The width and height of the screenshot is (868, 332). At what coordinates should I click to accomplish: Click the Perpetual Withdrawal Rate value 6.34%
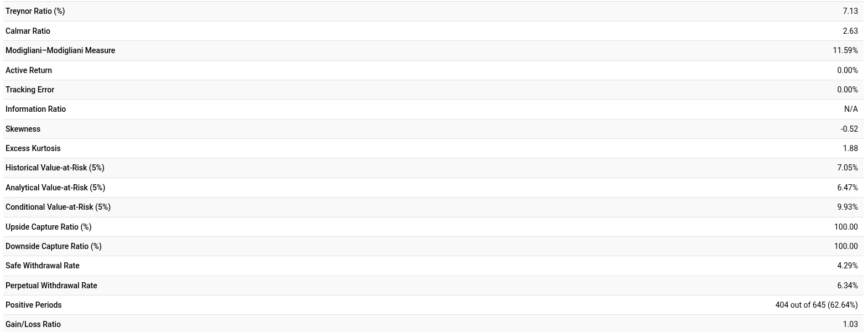847,286
